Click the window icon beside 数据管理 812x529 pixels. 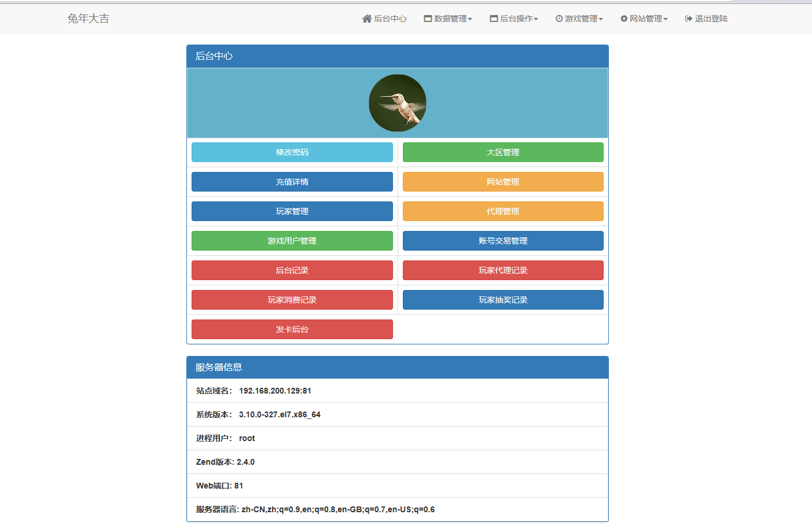428,19
